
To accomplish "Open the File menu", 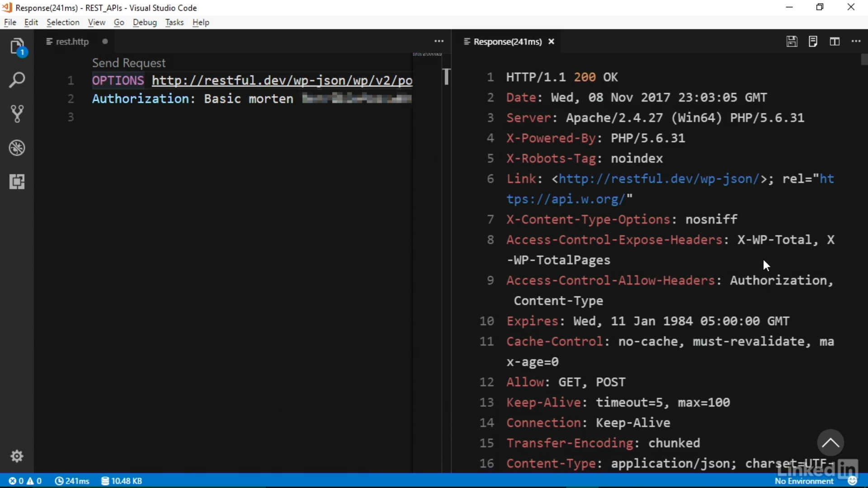I will (10, 22).
